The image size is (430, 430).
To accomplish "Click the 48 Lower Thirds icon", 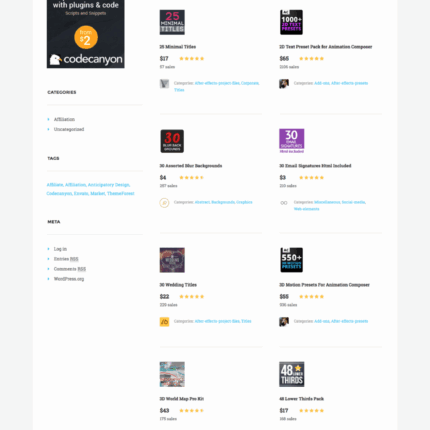I will [x=292, y=374].
